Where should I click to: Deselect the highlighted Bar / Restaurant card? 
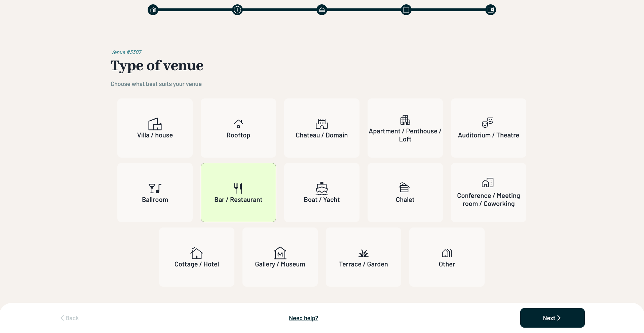[x=238, y=193]
